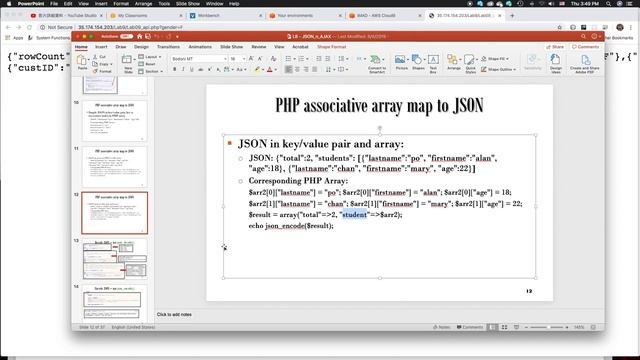Click the Comments button in ribbon
Screen dimensions: 640x360
coord(585,47)
